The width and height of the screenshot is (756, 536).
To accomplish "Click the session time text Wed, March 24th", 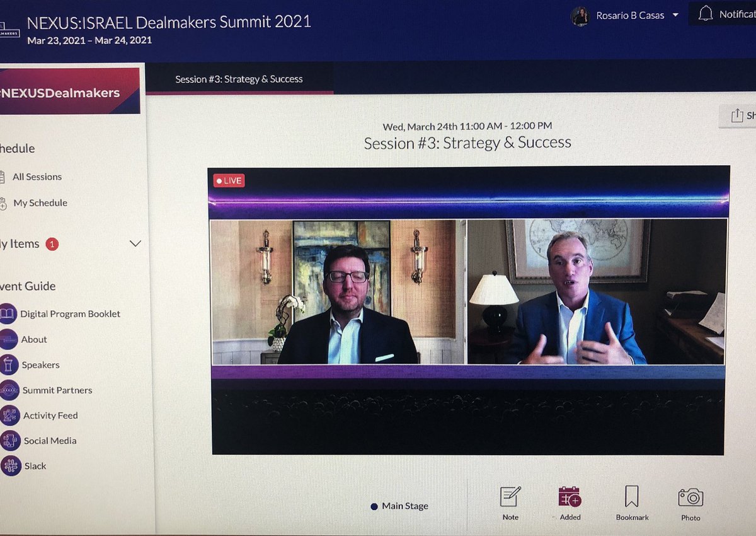I will pos(467,126).
